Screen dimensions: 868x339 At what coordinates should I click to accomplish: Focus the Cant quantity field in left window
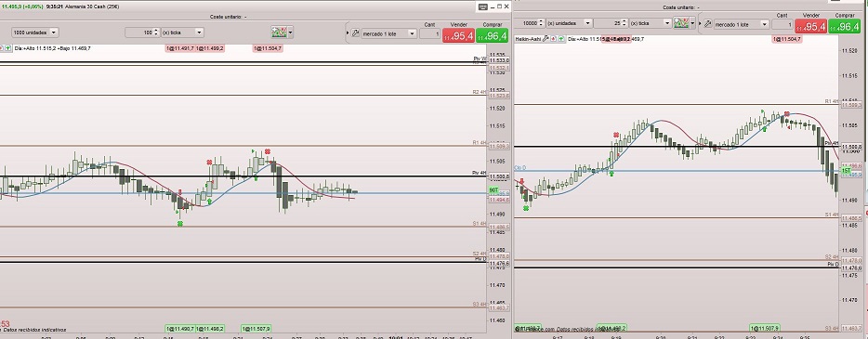(x=430, y=33)
